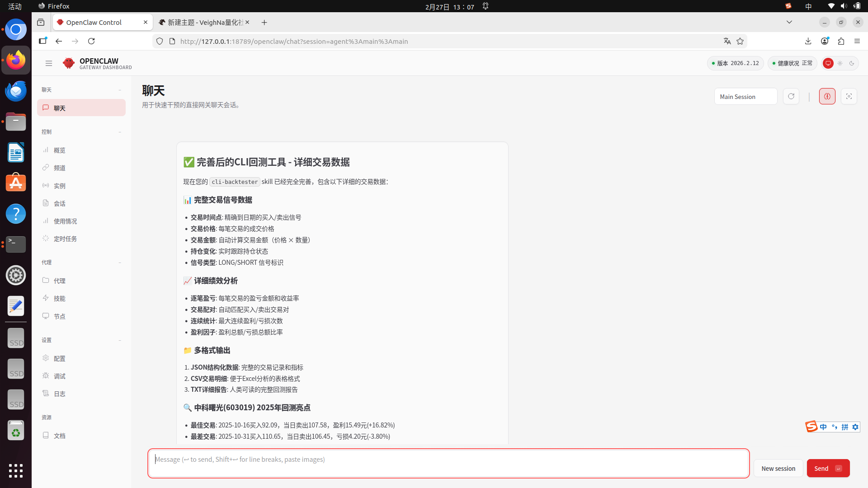Open the 概览 overview menu item
The height and width of the screenshot is (488, 868).
(x=59, y=150)
